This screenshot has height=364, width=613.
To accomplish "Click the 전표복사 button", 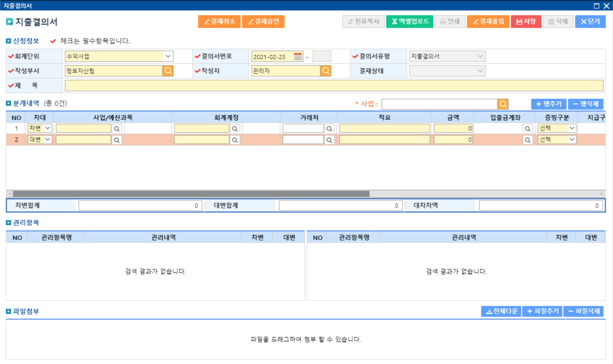I will pos(363,22).
